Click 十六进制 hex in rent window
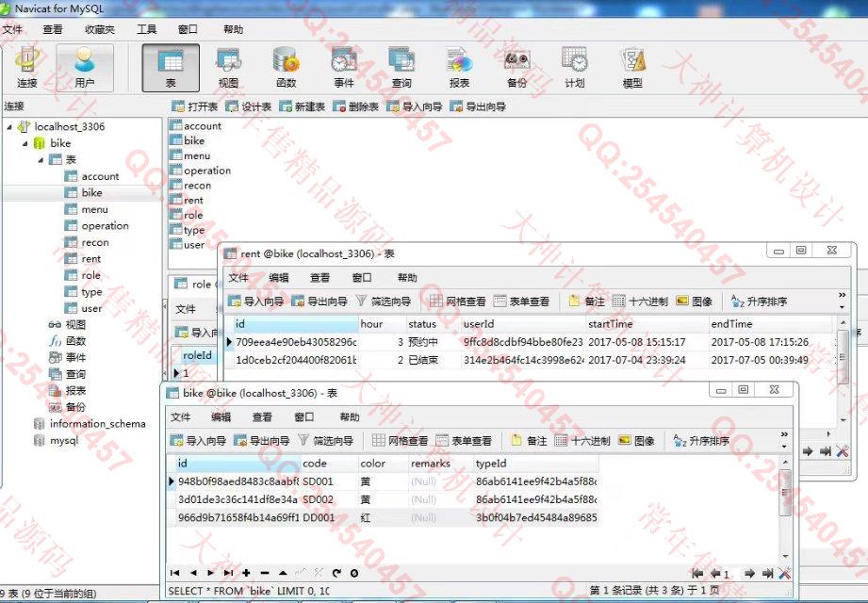This screenshot has width=868, height=603. 641,301
